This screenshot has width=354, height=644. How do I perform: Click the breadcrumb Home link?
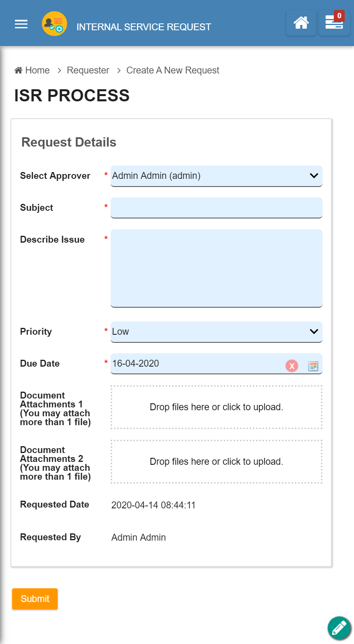pyautogui.click(x=32, y=70)
